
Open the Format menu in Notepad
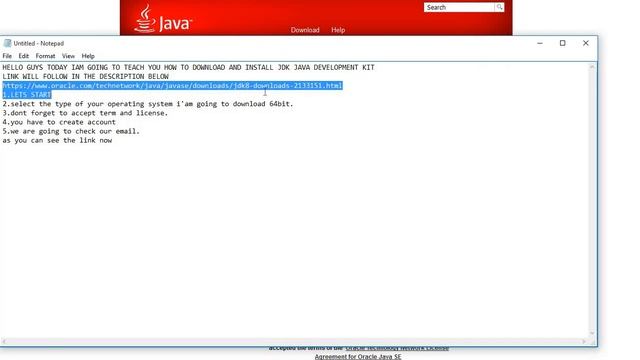click(x=45, y=56)
